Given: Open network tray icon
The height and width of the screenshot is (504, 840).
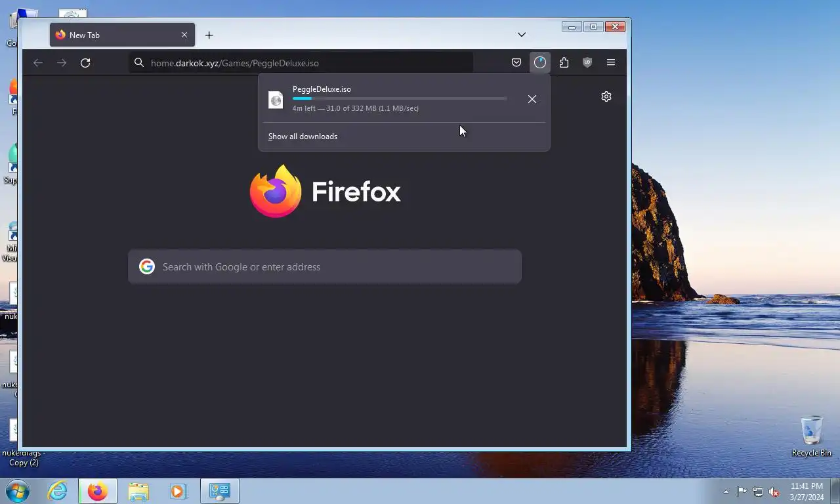Looking at the screenshot, I should (x=758, y=492).
